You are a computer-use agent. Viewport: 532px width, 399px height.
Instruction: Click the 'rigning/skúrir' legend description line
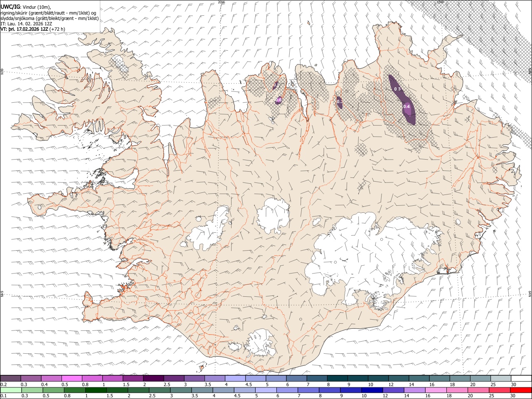point(48,12)
